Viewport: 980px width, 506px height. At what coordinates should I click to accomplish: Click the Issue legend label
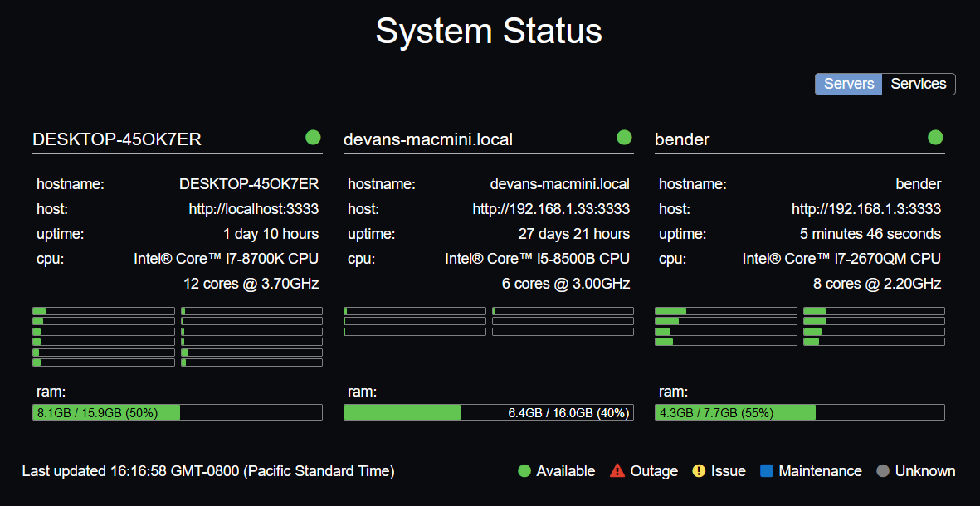coord(728,471)
